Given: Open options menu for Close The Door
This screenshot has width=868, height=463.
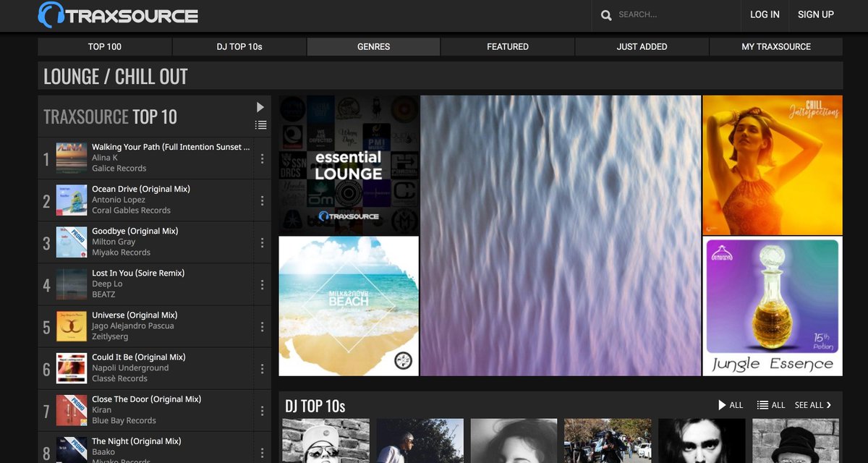Looking at the screenshot, I should pos(262,410).
